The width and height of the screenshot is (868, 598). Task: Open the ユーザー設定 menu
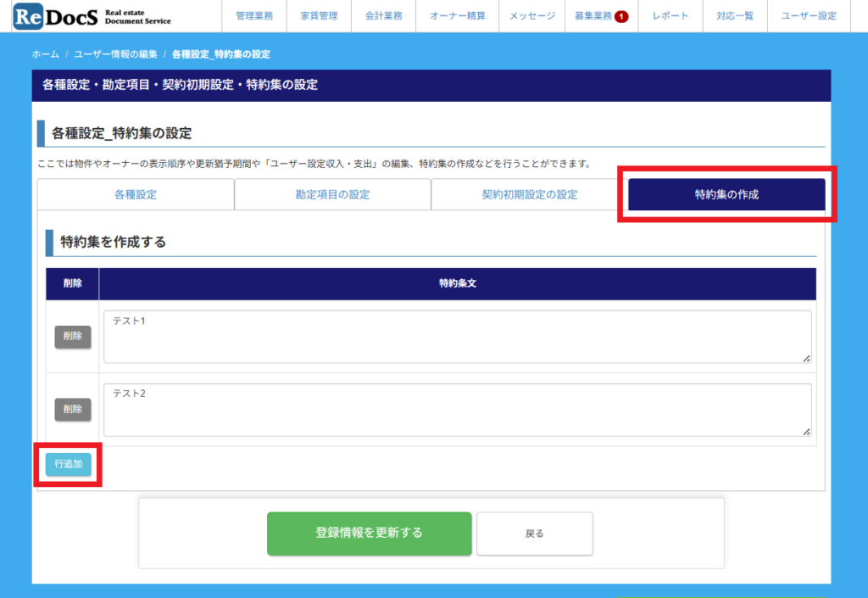tap(808, 16)
